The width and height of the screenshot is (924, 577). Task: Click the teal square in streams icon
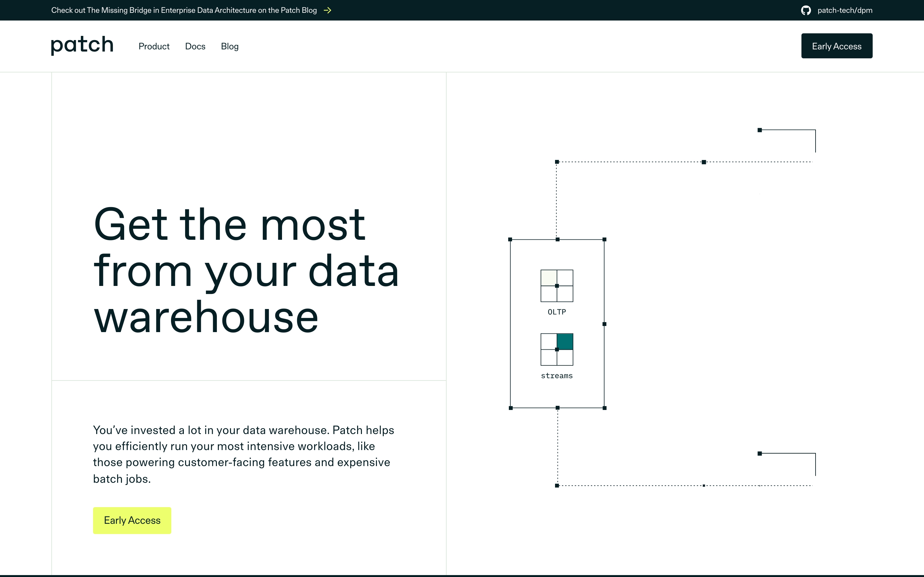(565, 341)
